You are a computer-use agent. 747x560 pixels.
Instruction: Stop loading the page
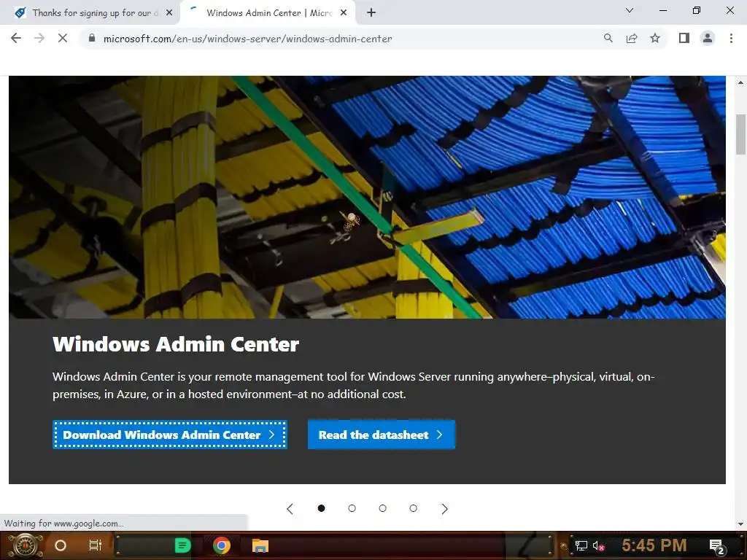tap(63, 38)
